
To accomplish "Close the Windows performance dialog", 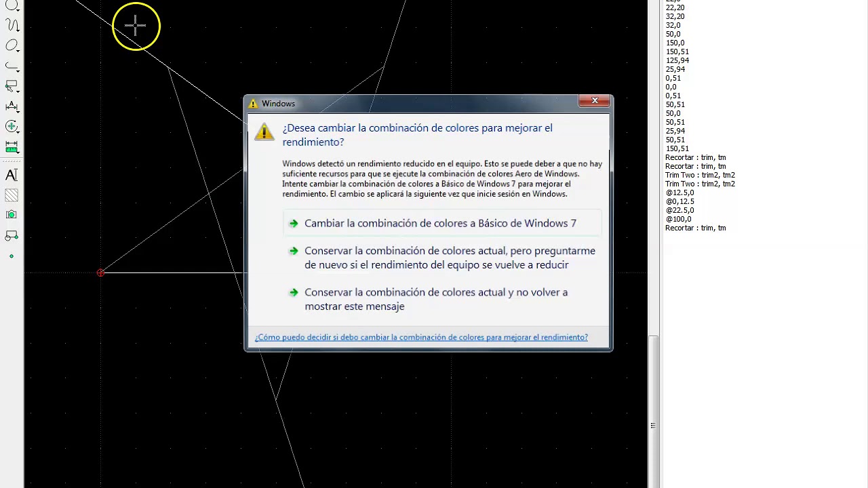I will tap(595, 101).
